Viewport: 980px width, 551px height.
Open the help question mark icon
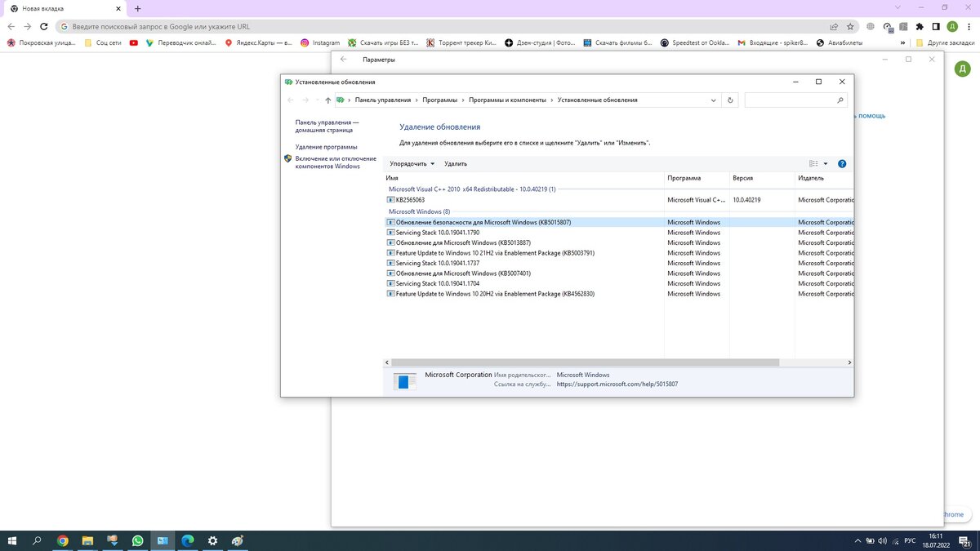[842, 163]
